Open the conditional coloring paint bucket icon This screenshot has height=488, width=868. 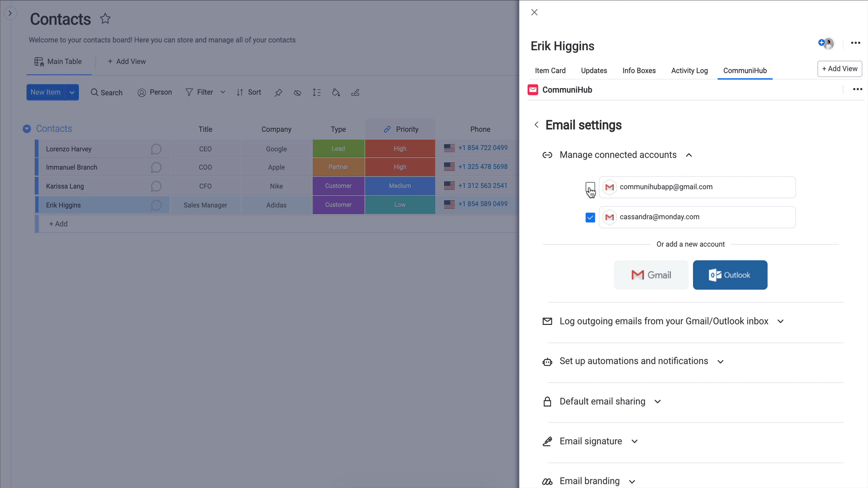(336, 93)
